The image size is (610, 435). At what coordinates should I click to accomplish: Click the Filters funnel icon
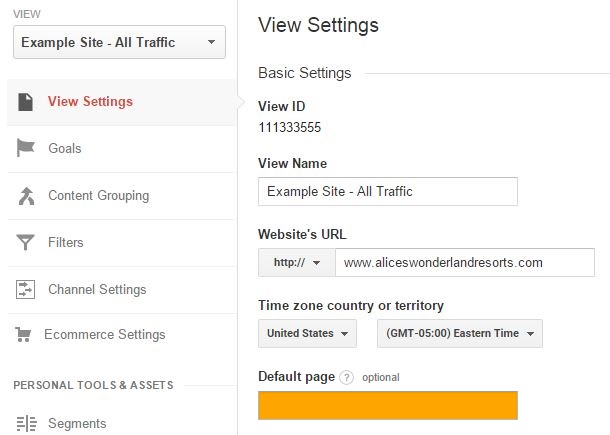click(25, 242)
